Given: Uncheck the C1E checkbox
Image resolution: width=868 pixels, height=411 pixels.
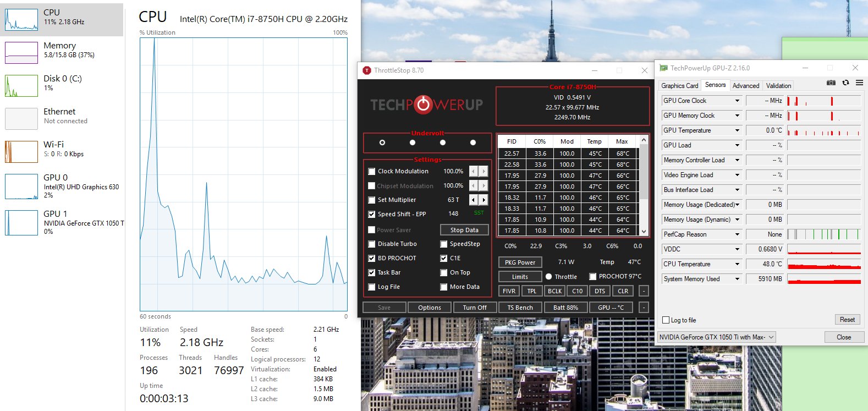Looking at the screenshot, I should 444,259.
